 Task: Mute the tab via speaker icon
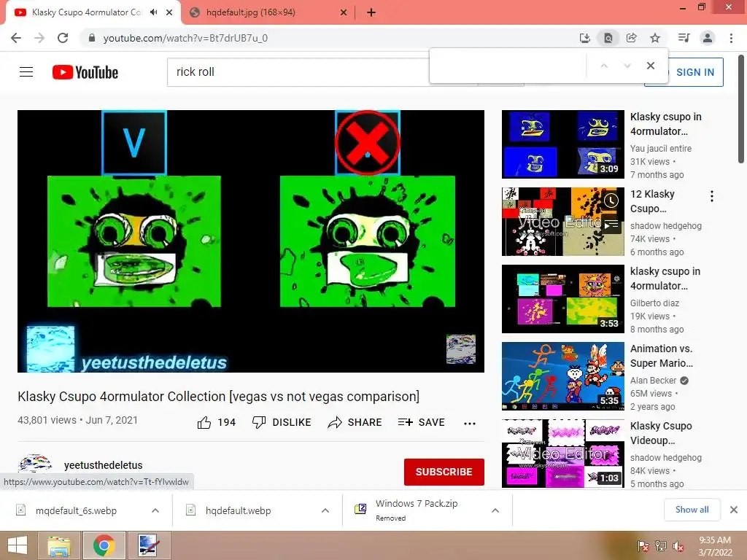click(153, 12)
